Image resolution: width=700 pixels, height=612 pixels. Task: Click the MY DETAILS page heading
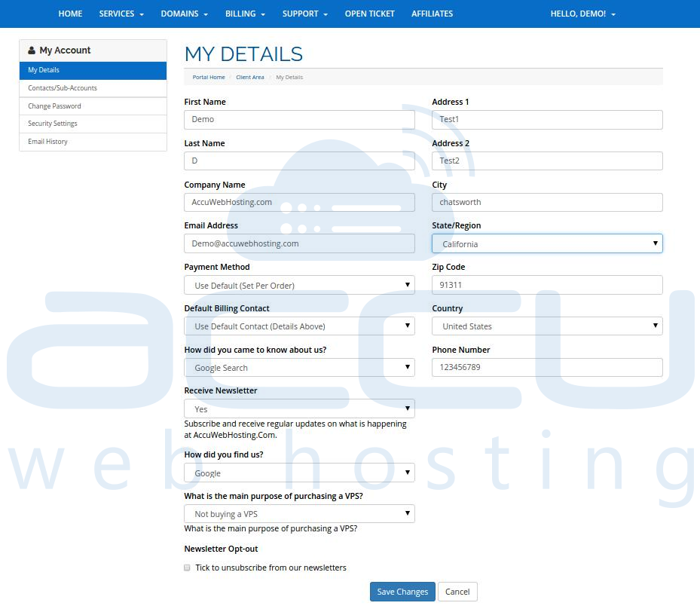243,54
